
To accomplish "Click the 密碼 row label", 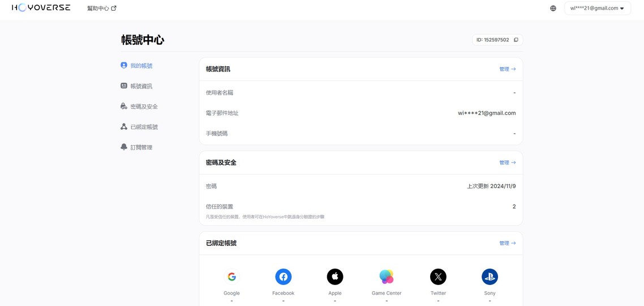I will pyautogui.click(x=211, y=186).
